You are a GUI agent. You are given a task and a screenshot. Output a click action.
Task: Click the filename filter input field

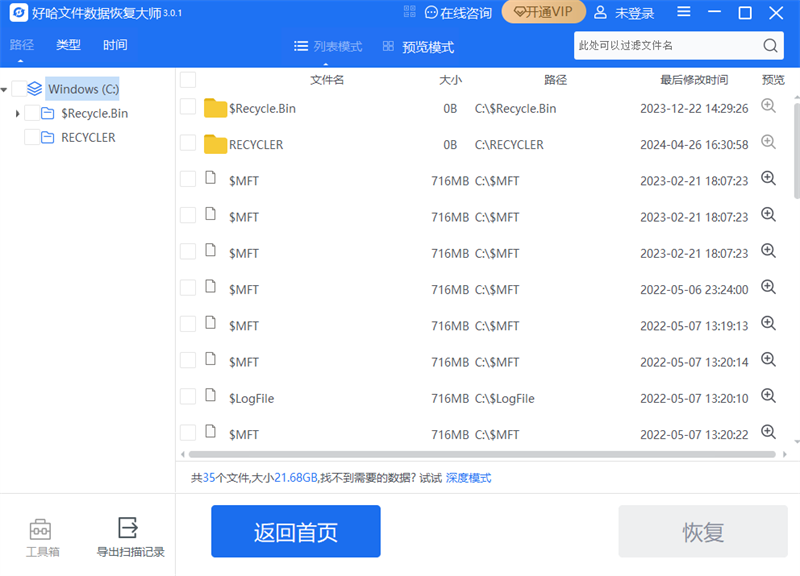tap(660, 45)
